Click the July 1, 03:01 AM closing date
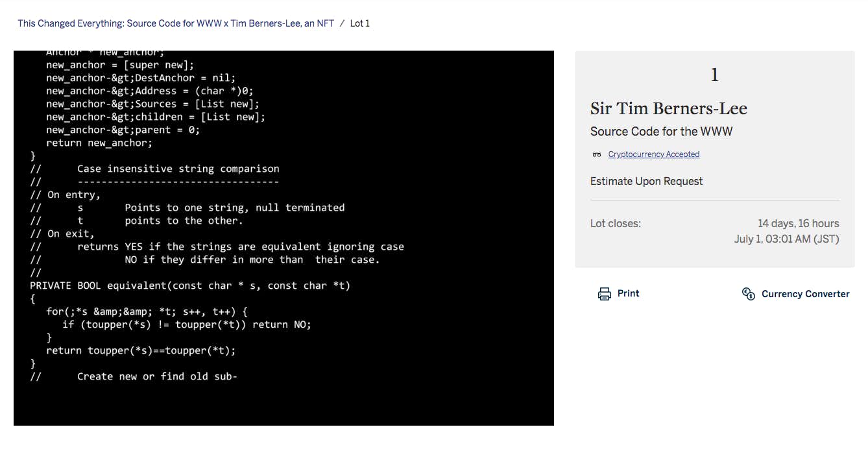This screenshot has width=868, height=462. coord(786,239)
